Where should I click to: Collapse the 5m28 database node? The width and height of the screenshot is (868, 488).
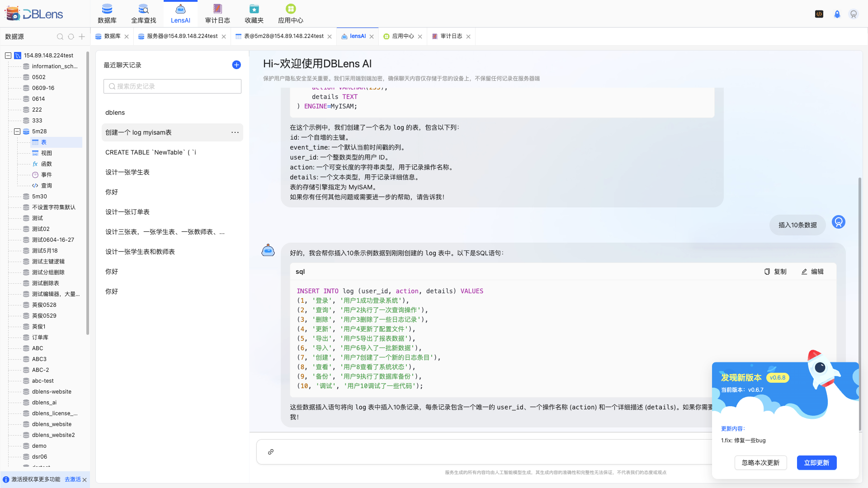click(17, 131)
